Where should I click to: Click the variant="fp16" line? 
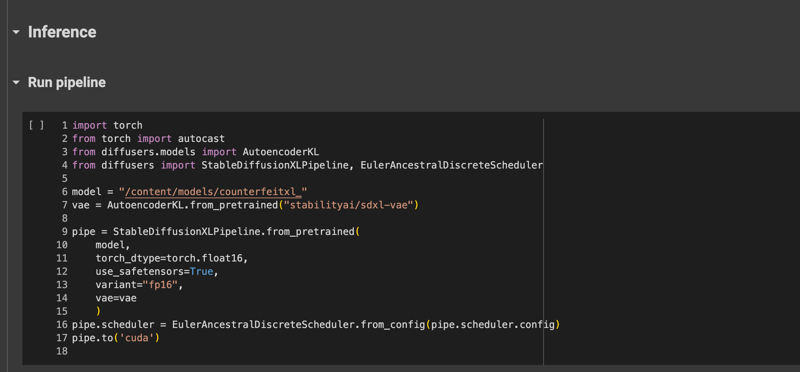(x=139, y=285)
